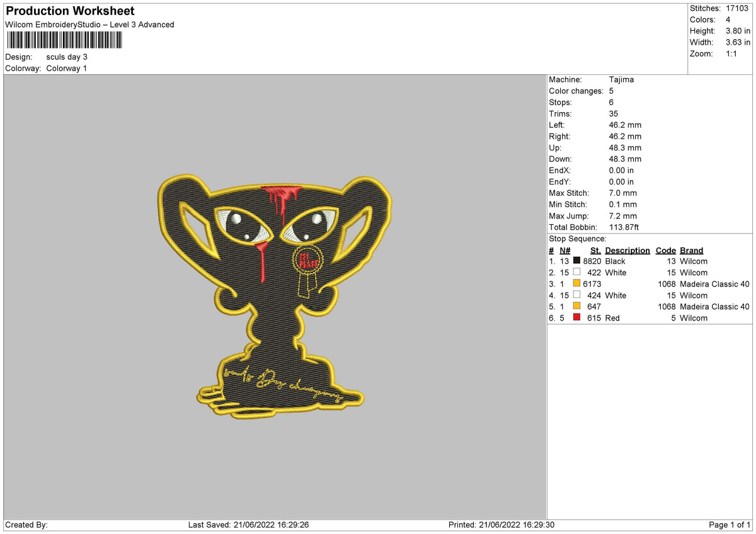Image resolution: width=756 pixels, height=534 pixels.
Task: Select the first white thread swatch, stop 2
Action: pos(576,273)
